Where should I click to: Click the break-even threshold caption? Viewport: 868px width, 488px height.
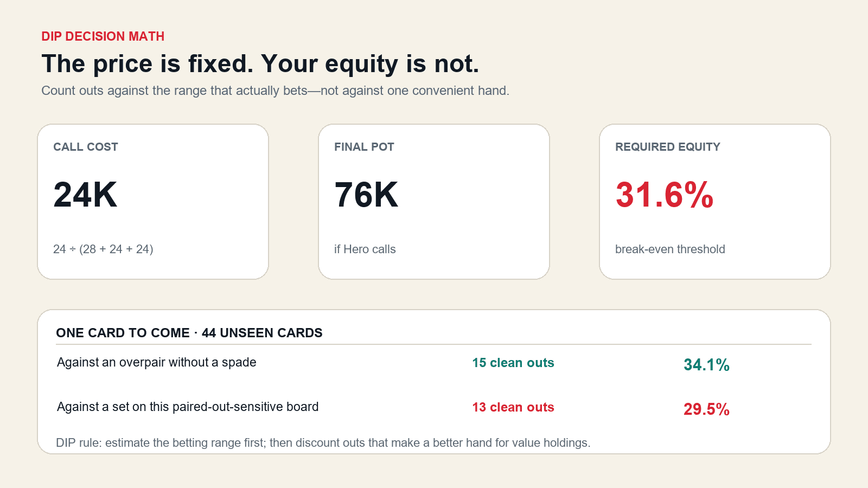(x=670, y=249)
